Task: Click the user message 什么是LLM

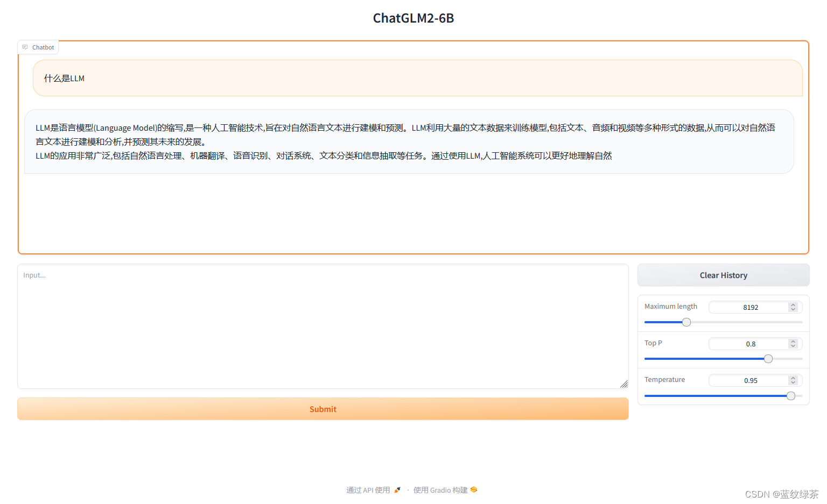Action: point(418,78)
